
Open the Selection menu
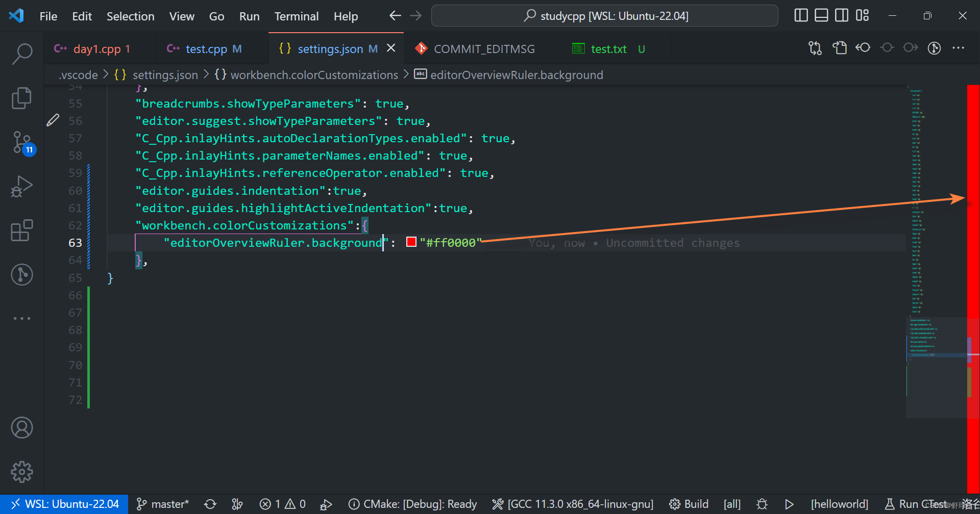[130, 16]
